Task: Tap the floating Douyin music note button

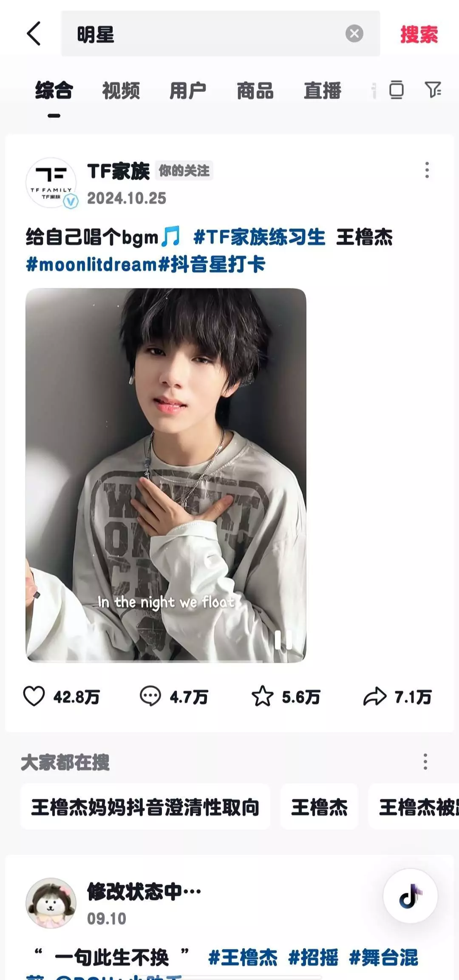Action: click(x=410, y=895)
